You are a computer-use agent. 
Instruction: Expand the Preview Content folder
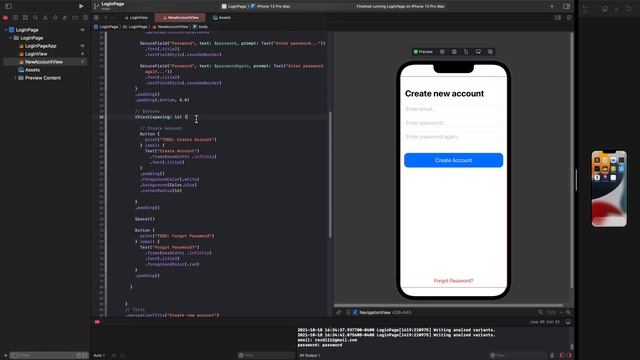click(x=16, y=78)
